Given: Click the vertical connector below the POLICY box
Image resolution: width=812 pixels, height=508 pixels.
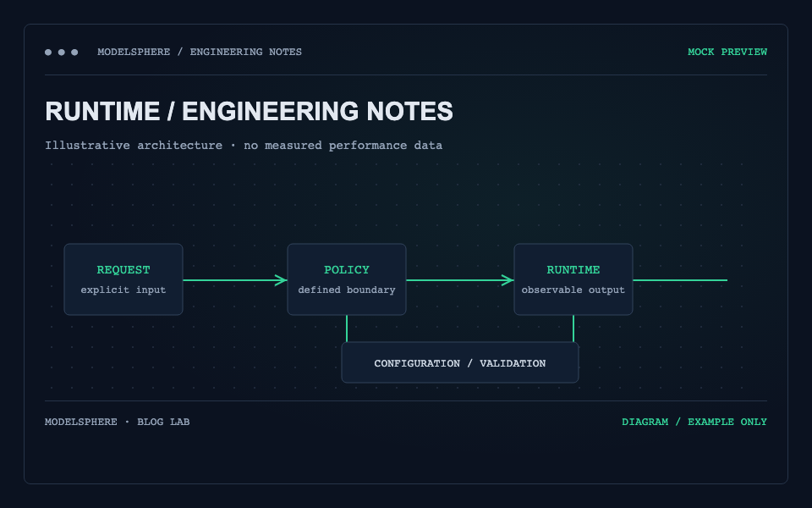Looking at the screenshot, I should click(347, 329).
